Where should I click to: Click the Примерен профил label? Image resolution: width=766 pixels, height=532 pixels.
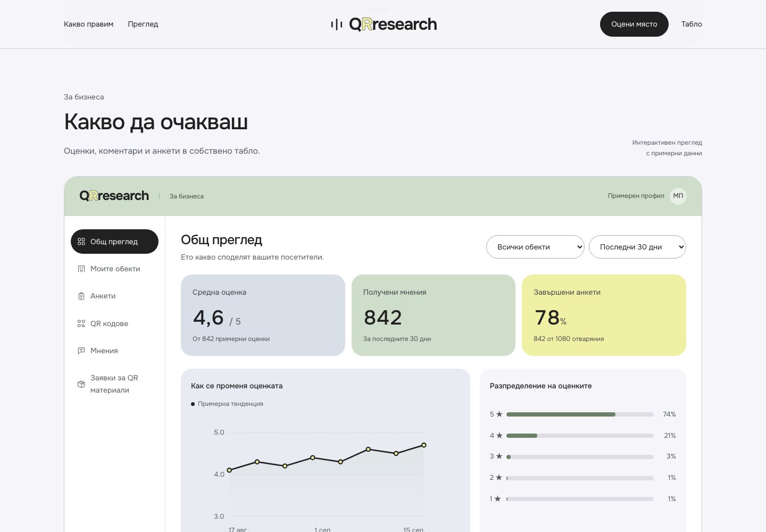click(636, 196)
